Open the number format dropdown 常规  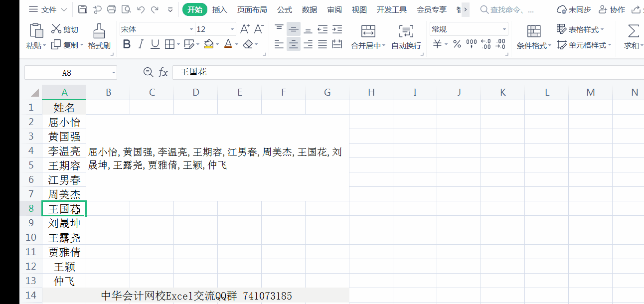(503, 29)
